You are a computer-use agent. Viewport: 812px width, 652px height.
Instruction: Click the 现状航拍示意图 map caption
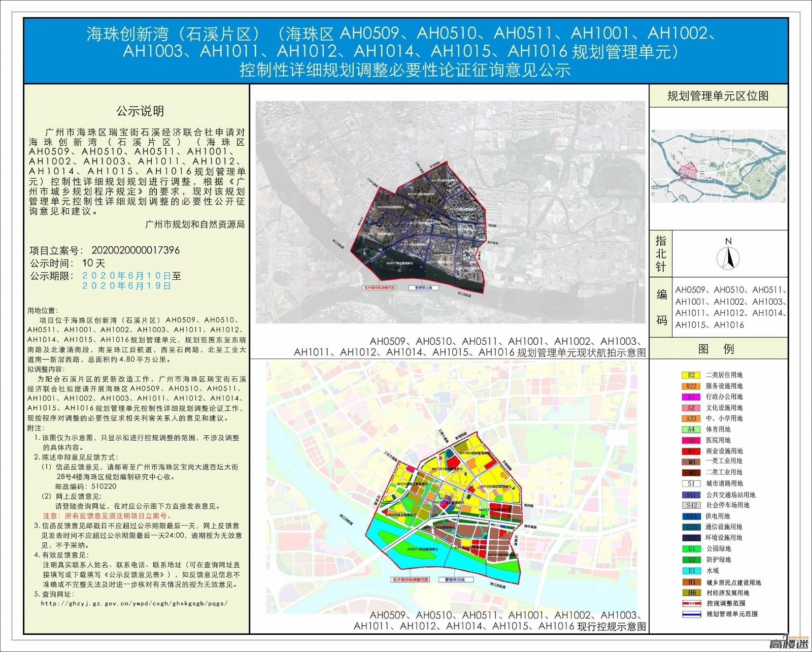point(470,347)
